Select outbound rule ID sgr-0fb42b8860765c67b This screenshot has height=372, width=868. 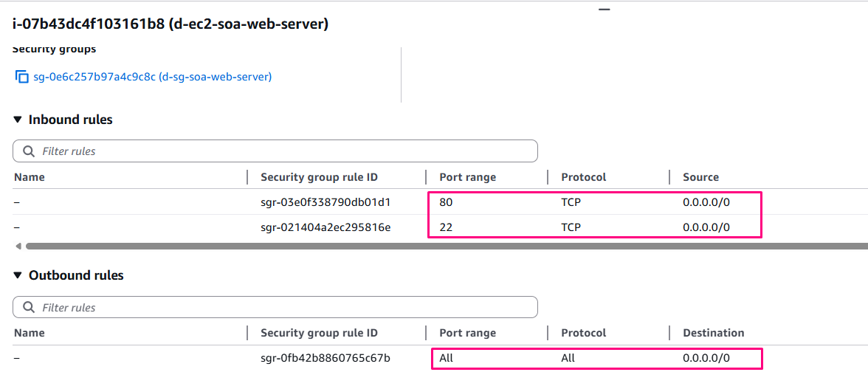(x=325, y=359)
